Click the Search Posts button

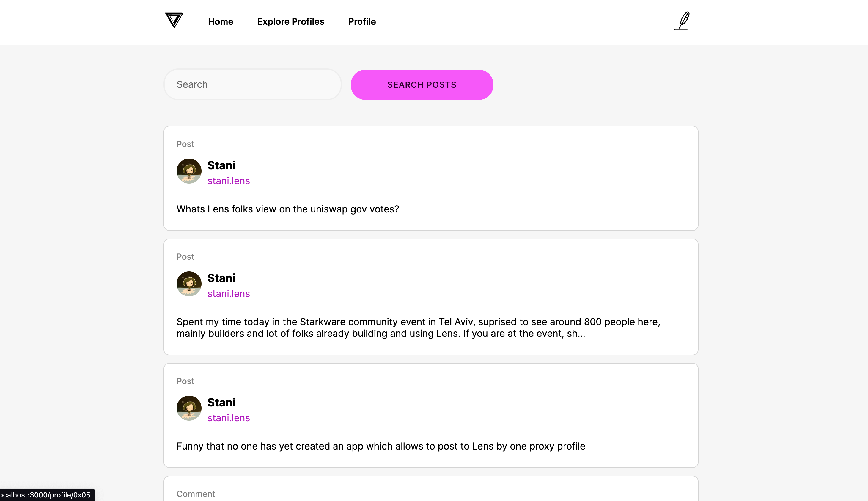[422, 85]
